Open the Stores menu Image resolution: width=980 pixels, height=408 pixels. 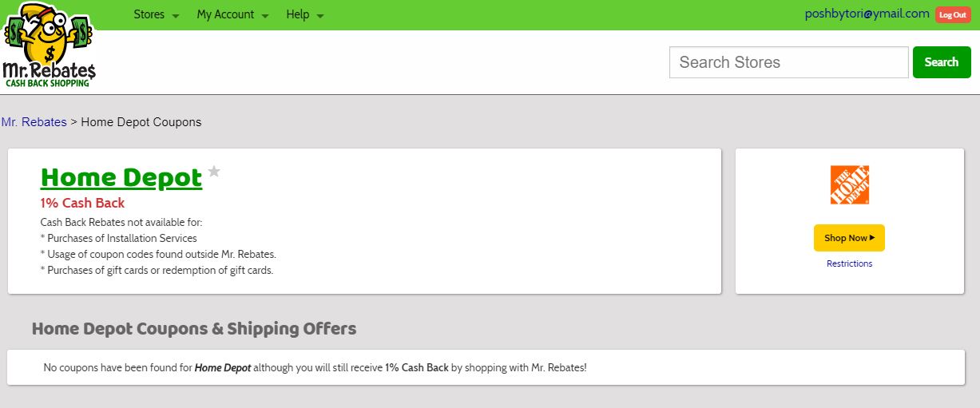(x=149, y=14)
